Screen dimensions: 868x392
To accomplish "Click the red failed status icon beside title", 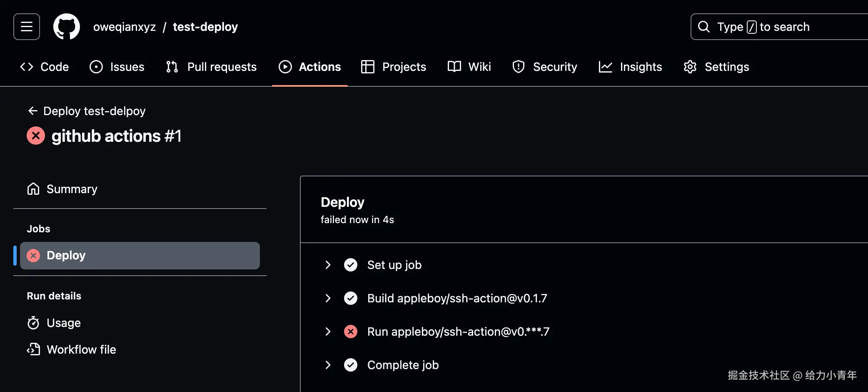I will tap(36, 136).
